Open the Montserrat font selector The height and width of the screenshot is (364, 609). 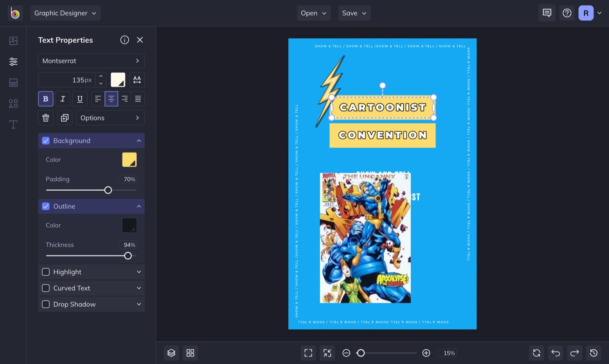click(x=91, y=60)
